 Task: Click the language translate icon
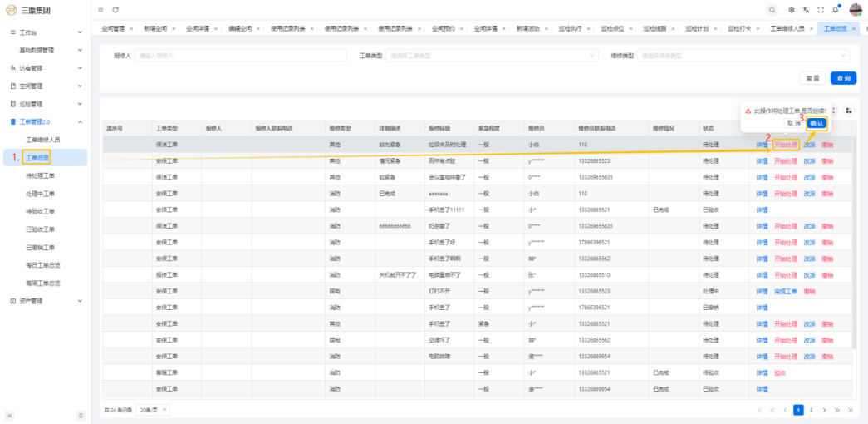click(x=806, y=10)
